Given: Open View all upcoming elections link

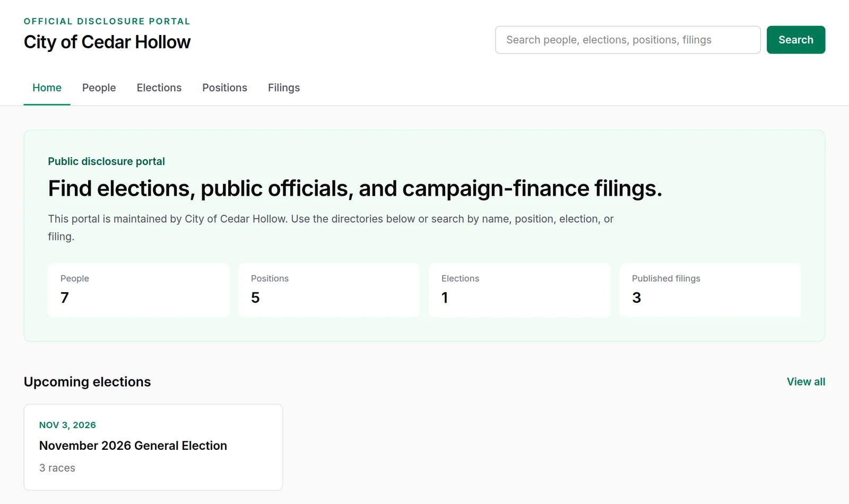Looking at the screenshot, I should click(805, 381).
